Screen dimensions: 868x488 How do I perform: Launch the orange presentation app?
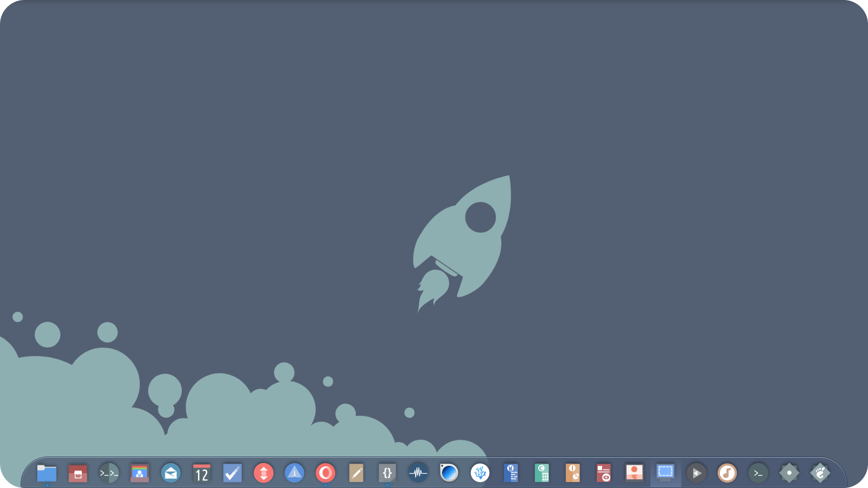573,473
